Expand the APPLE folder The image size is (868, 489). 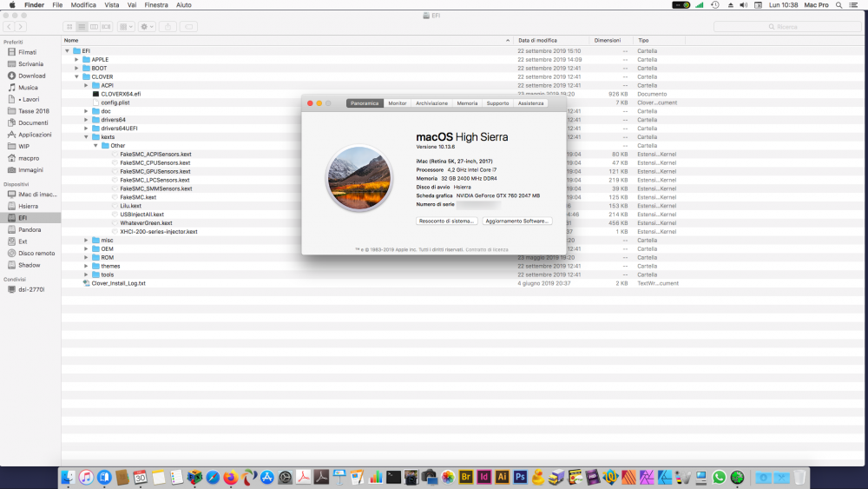77,60
